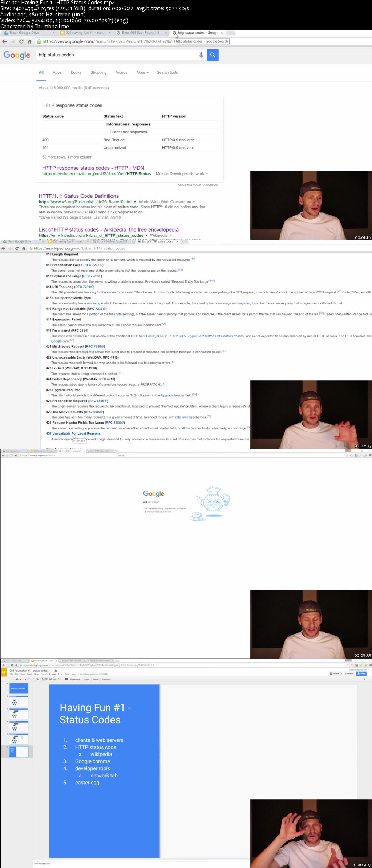Viewport: 372px width, 868px height.
Task: Open the Insert menu in Google Slides
Action: click(29, 674)
